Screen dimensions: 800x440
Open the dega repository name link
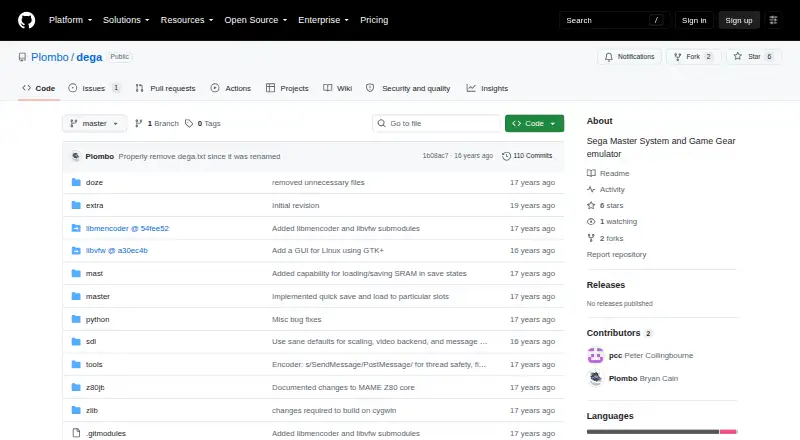(x=89, y=57)
